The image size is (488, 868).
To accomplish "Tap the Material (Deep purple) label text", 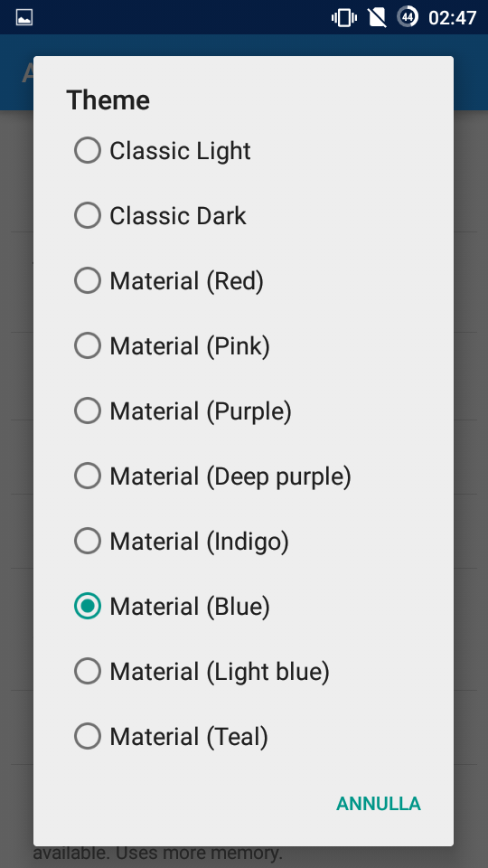I will coord(230,476).
